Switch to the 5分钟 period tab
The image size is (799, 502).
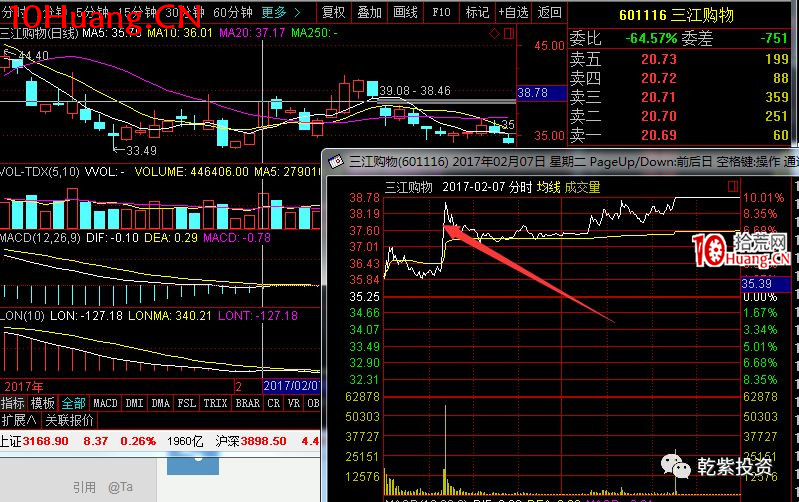tap(92, 12)
